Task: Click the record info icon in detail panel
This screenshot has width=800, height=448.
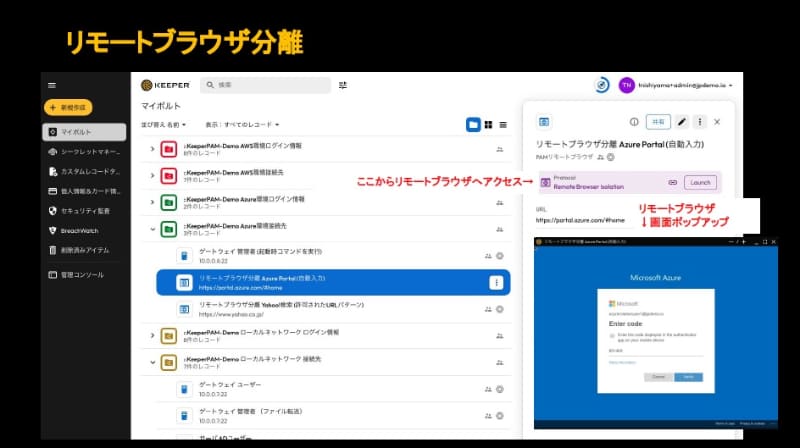Action: [x=634, y=122]
